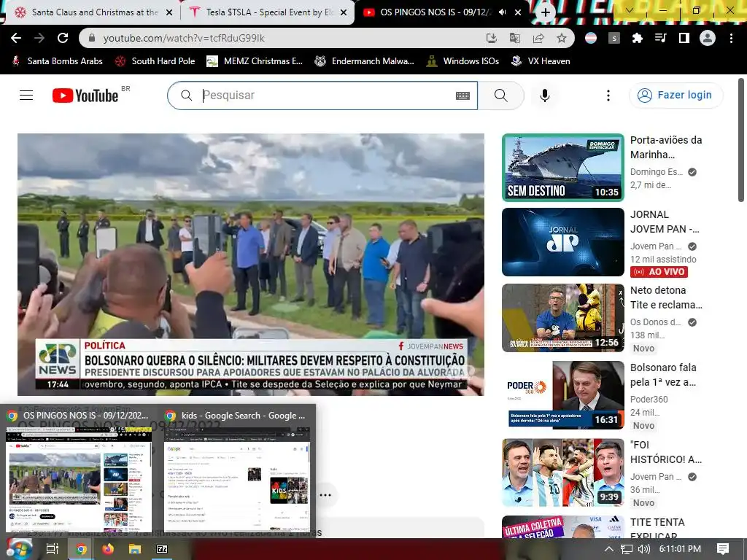Click the Fazer login button
Image resolution: width=747 pixels, height=560 pixels.
click(676, 96)
